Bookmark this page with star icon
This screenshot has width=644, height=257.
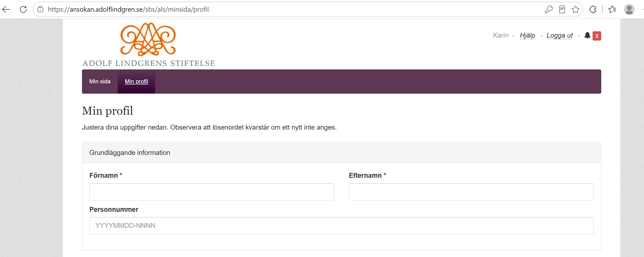tap(575, 10)
